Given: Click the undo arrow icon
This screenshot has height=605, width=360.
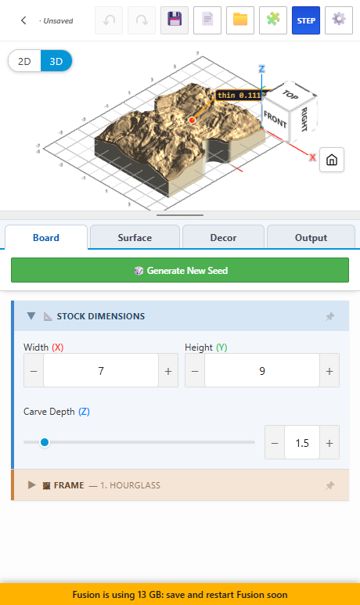Looking at the screenshot, I should [109, 20].
